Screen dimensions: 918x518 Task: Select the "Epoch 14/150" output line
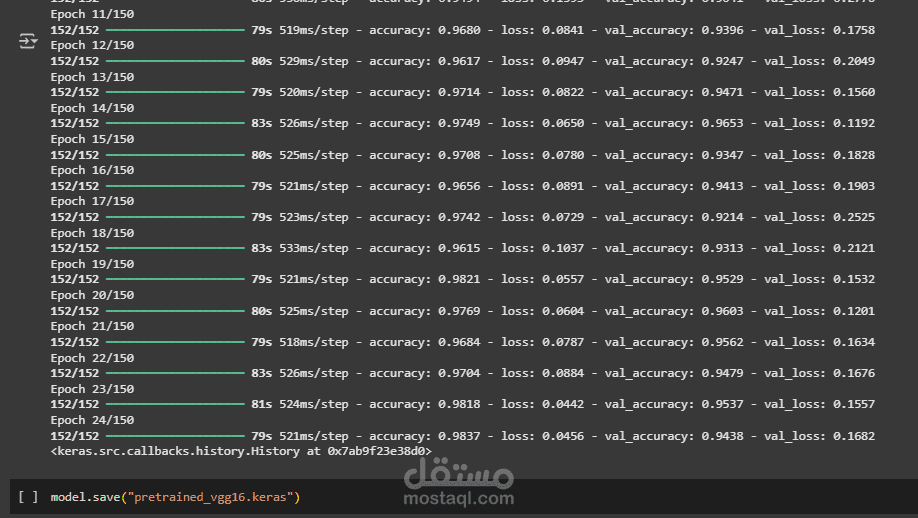92,108
